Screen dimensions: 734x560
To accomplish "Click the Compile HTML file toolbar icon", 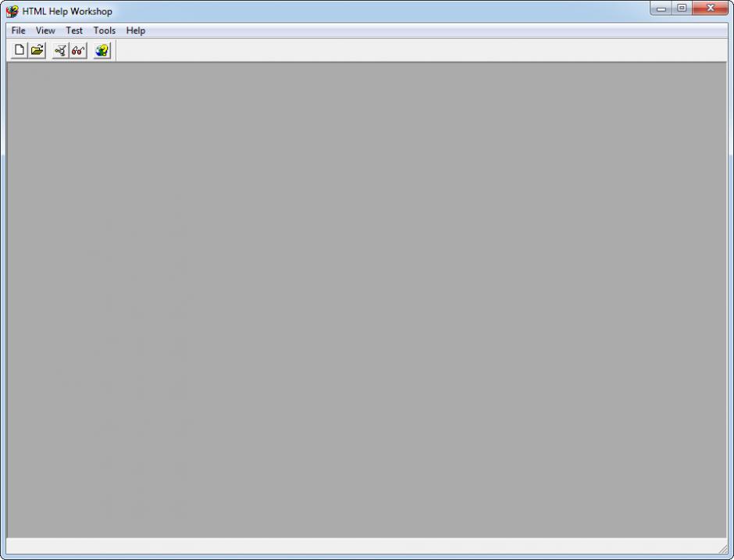I will 60,50.
